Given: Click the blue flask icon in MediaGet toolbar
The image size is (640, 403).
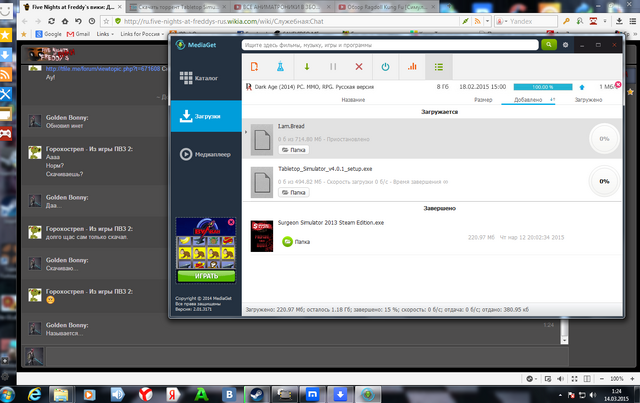Looking at the screenshot, I should point(280,67).
